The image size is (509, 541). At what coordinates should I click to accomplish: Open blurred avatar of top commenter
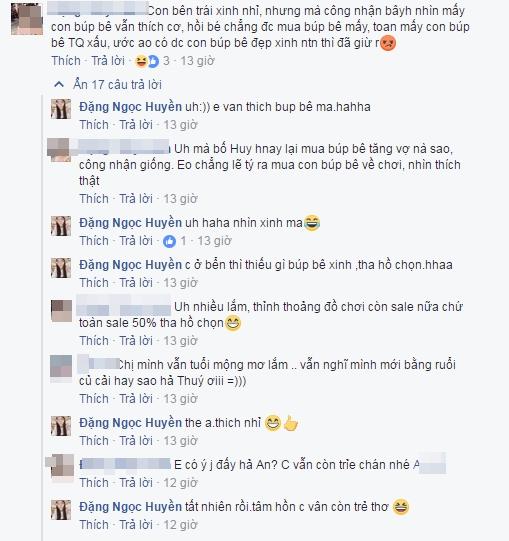click(x=27, y=19)
